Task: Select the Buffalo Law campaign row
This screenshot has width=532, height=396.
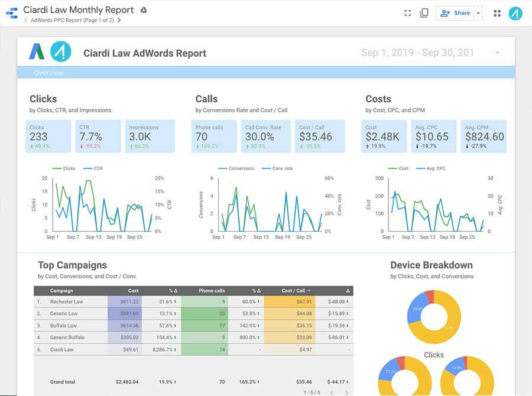Action: (x=193, y=326)
